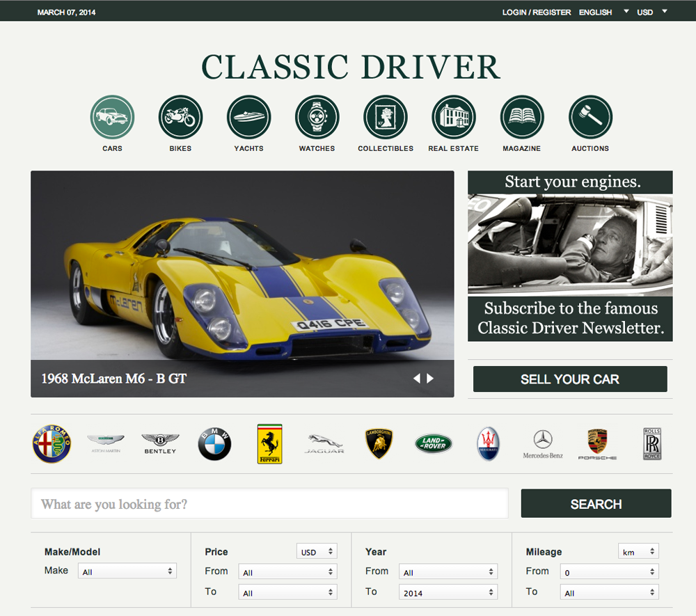Click the 'Start your engines.' heading
Image resolution: width=696 pixels, height=616 pixels.
[x=573, y=182]
